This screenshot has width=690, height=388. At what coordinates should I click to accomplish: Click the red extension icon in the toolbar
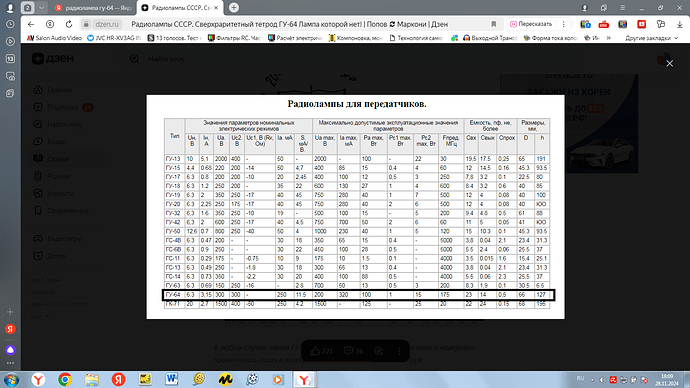click(604, 24)
